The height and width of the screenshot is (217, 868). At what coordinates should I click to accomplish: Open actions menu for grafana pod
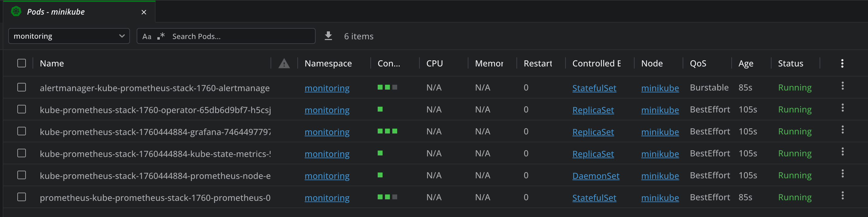[842, 130]
